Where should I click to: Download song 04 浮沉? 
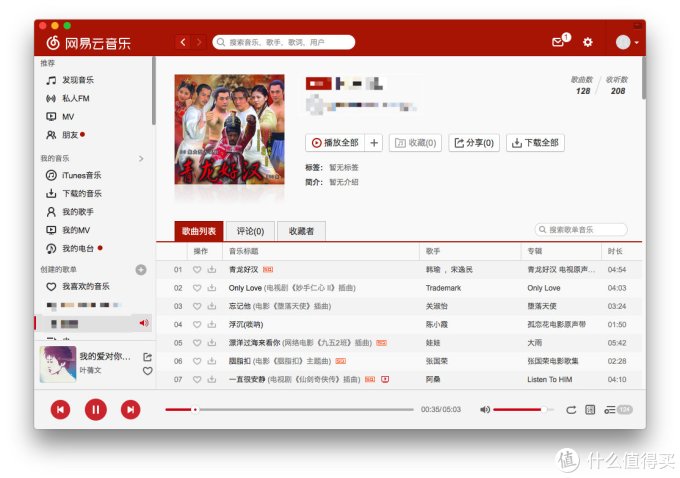tap(212, 324)
